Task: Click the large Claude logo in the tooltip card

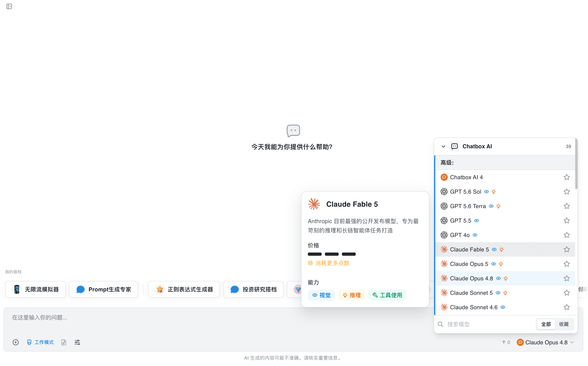Action: [314, 204]
